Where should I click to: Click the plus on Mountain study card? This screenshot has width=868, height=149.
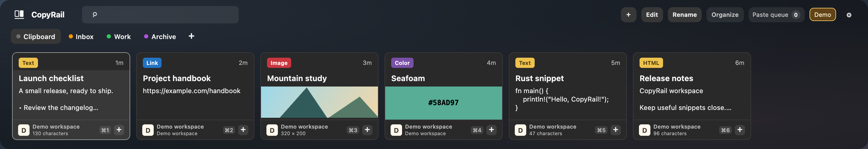[x=367, y=130]
